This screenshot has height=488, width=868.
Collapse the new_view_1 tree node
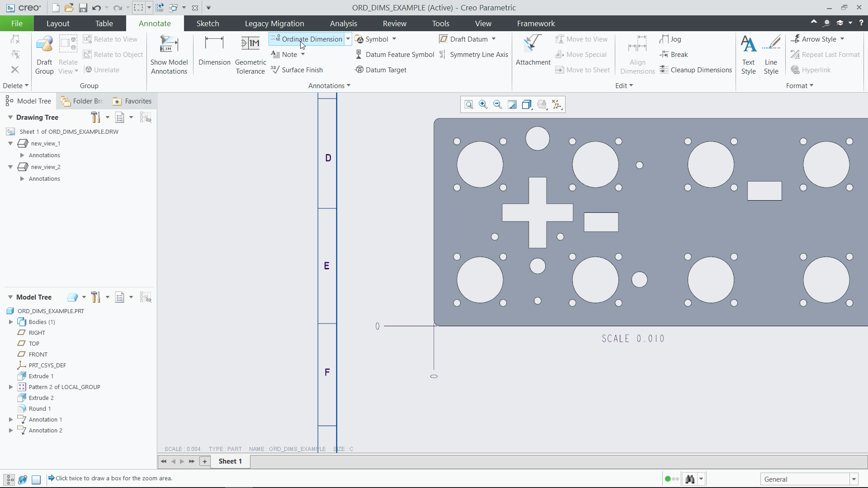[x=10, y=143]
